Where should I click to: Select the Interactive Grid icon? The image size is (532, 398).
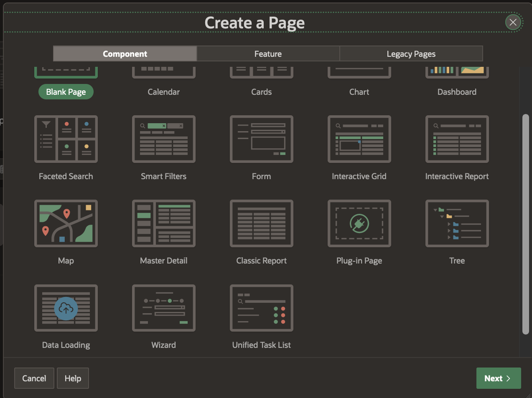click(359, 139)
